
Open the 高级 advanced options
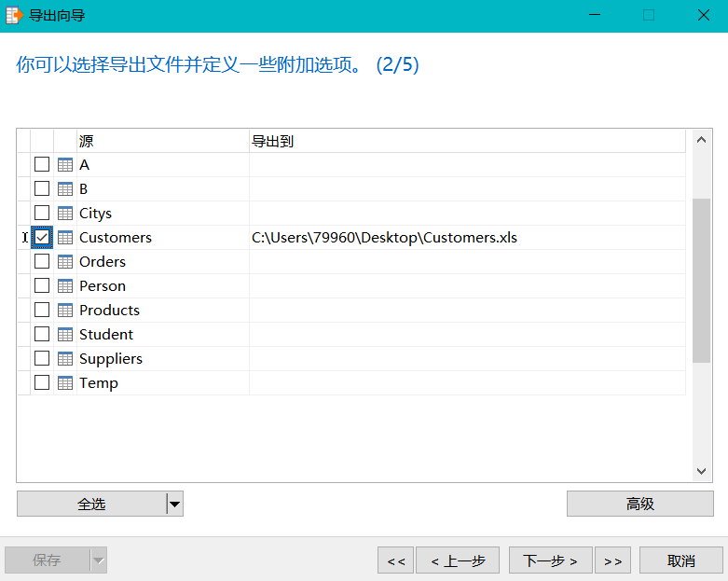(x=639, y=504)
